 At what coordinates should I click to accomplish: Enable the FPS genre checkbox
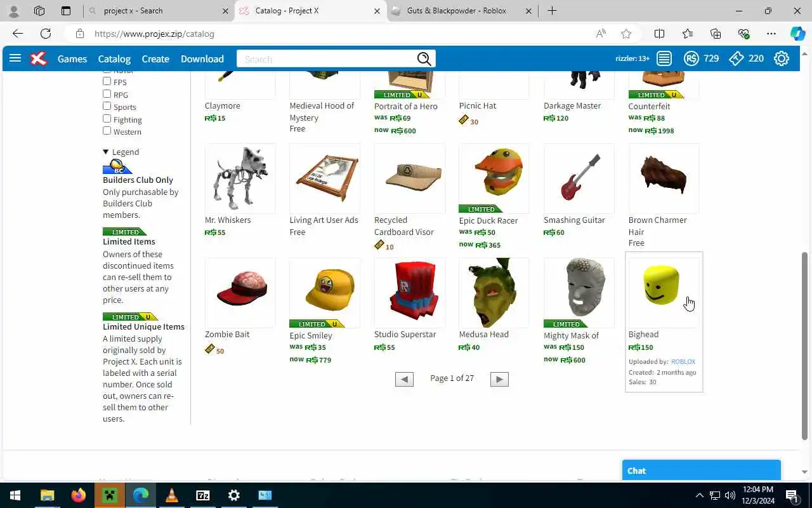[x=107, y=81]
